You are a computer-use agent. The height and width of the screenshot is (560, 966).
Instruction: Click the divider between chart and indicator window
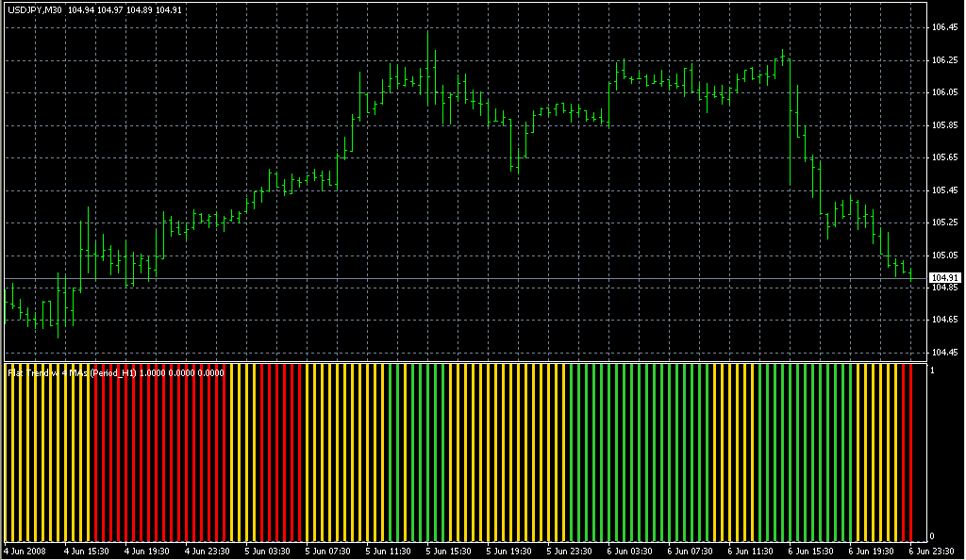[x=462, y=360]
